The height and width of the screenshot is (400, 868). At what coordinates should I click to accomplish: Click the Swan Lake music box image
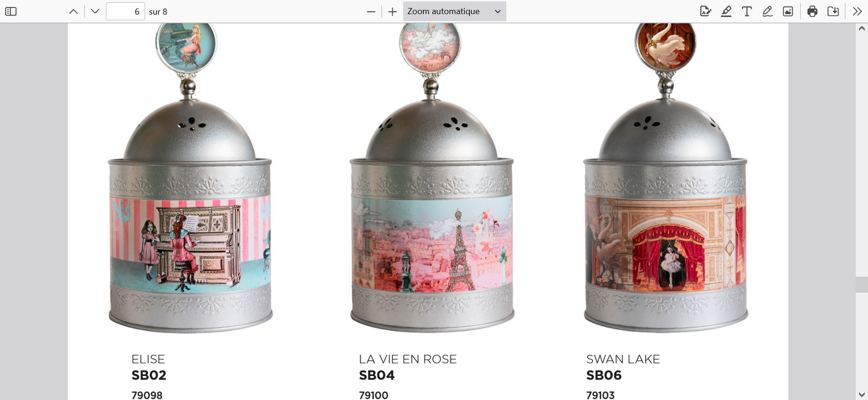[x=666, y=178]
